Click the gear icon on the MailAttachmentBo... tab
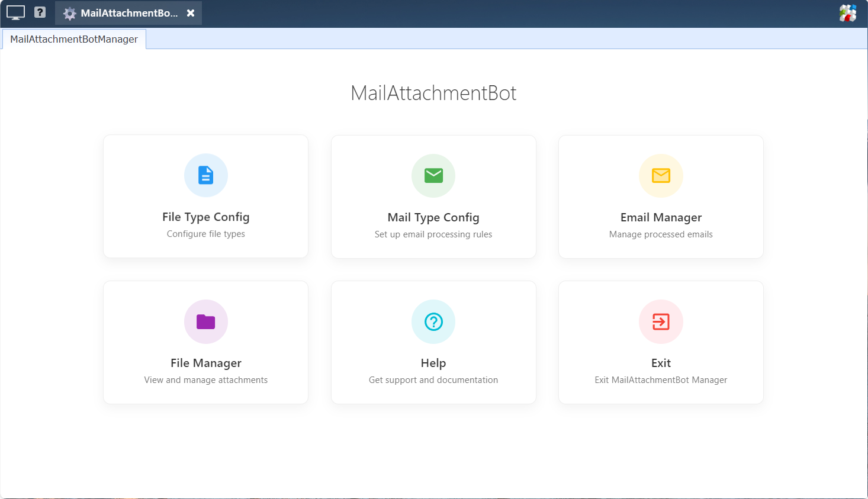The image size is (868, 499). [70, 14]
